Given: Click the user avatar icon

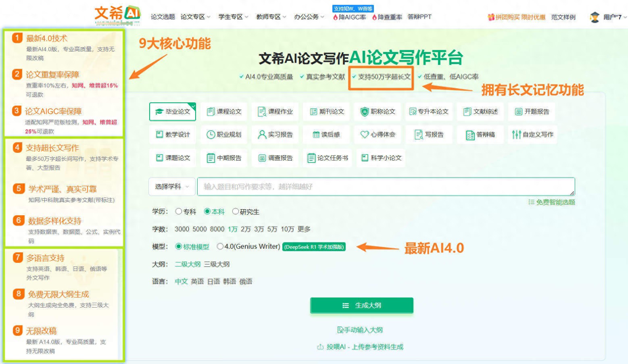Looking at the screenshot, I should 595,17.
